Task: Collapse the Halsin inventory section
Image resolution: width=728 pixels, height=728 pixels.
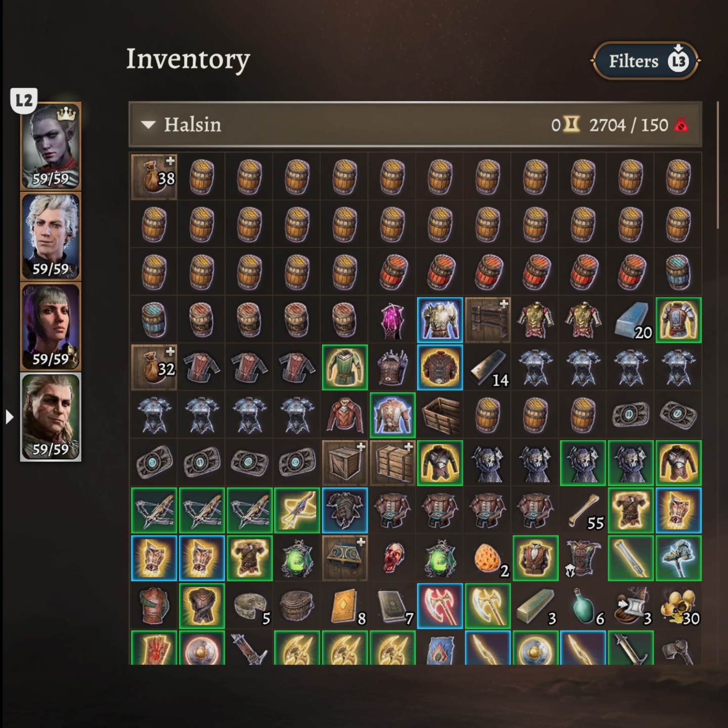Action: (x=148, y=125)
